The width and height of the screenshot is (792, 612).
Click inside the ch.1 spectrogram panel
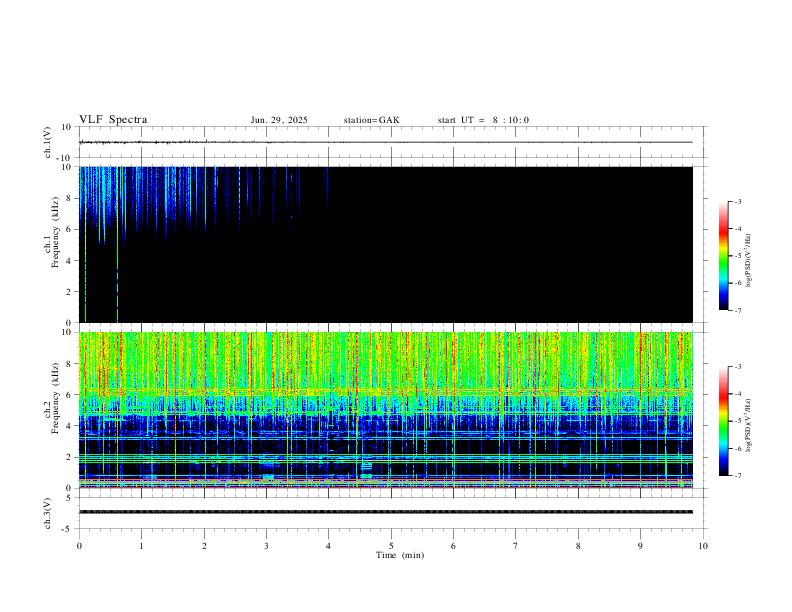386,244
